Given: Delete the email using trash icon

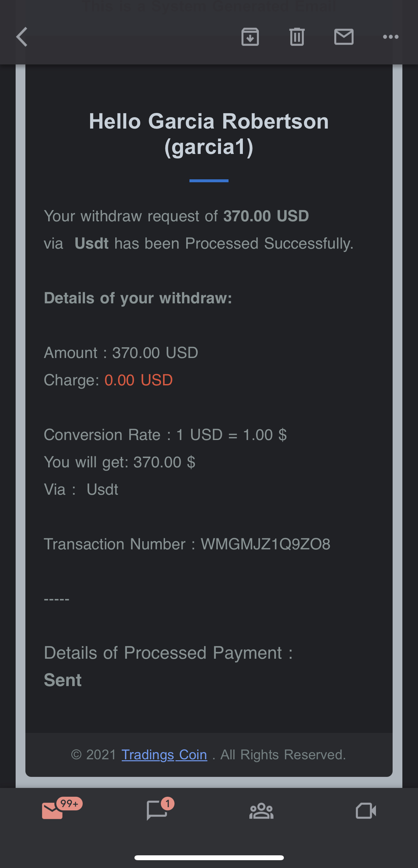Looking at the screenshot, I should click(297, 37).
